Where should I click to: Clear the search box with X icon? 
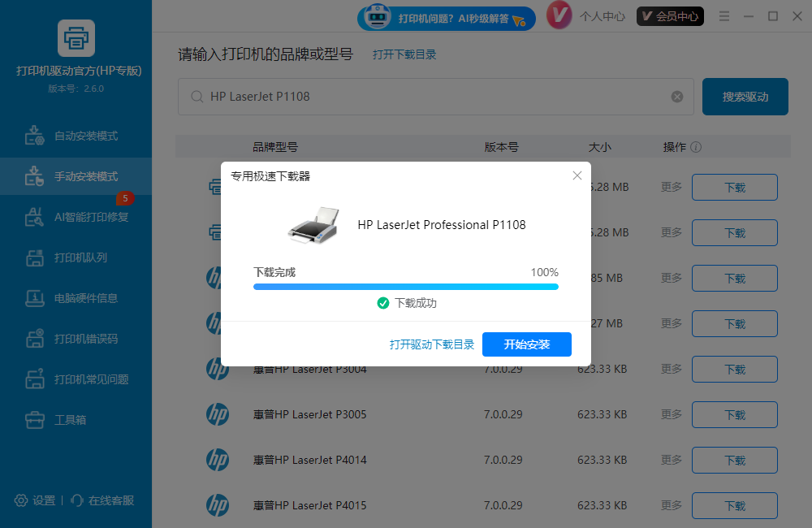coord(677,97)
